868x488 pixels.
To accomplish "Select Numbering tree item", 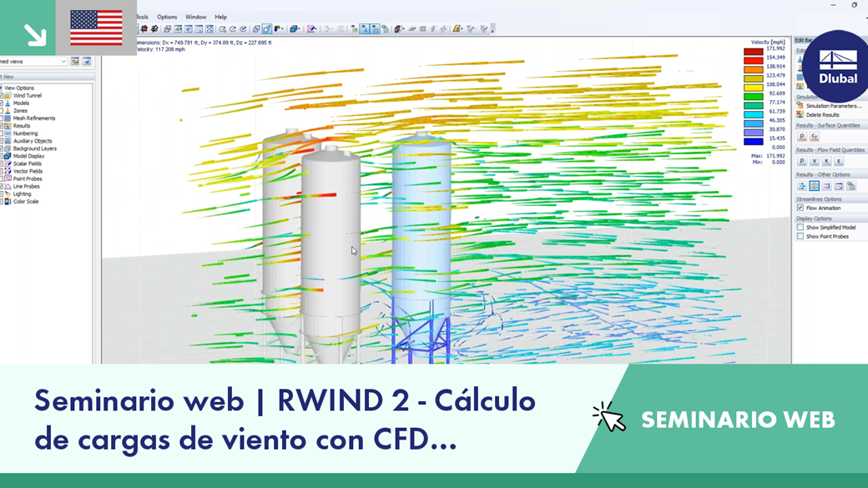I will pos(26,133).
